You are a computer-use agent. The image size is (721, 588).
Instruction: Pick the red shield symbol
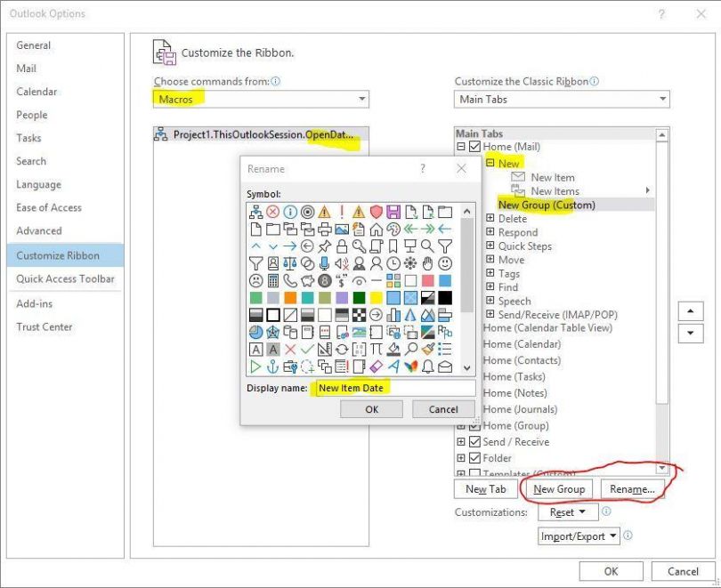[376, 212]
